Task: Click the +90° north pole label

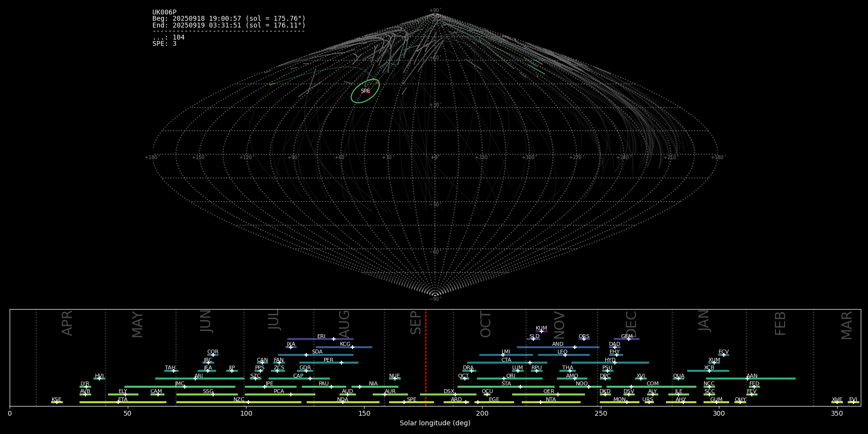Action: coord(434,11)
